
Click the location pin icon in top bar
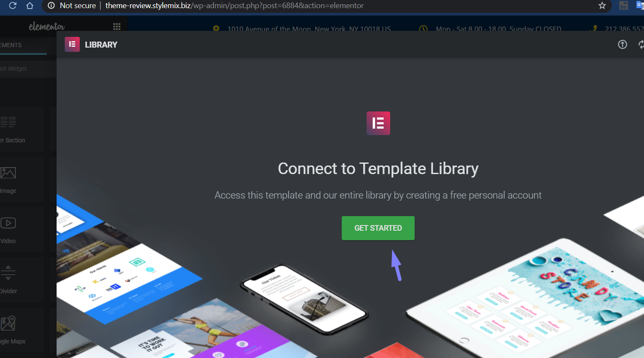pyautogui.click(x=217, y=28)
